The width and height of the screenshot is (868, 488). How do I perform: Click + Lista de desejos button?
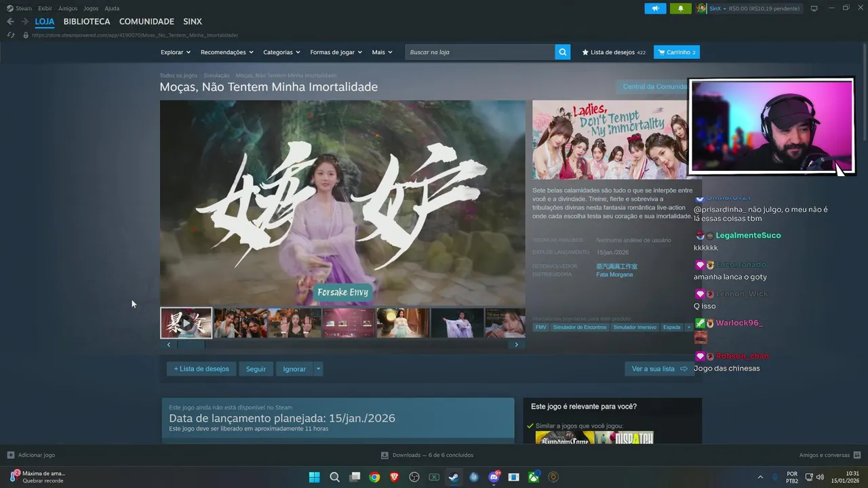201,369
